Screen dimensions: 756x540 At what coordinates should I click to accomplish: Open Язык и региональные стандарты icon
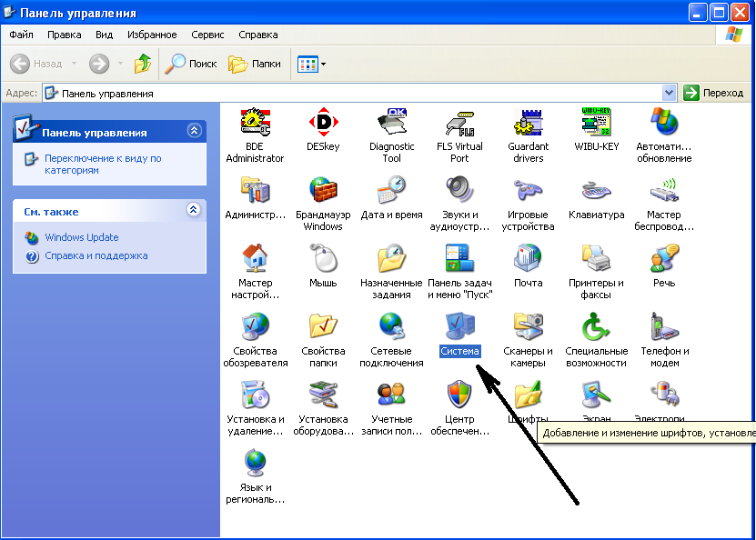(255, 463)
